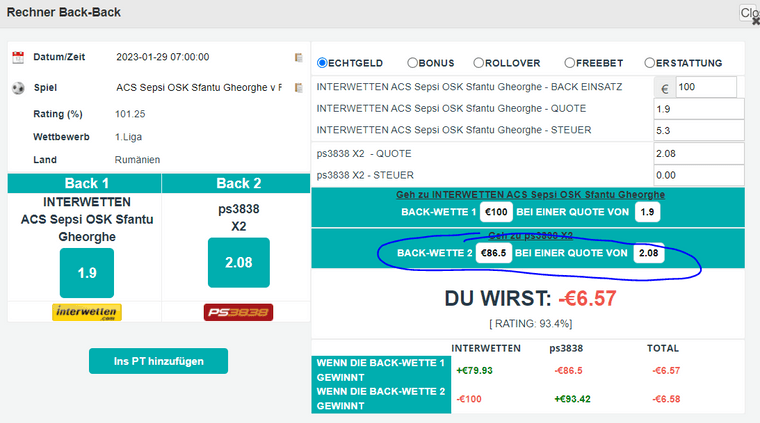This screenshot has width=760, height=423.
Task: Edit the ps3838 X2 Steuer field 0.00
Action: [x=699, y=175]
